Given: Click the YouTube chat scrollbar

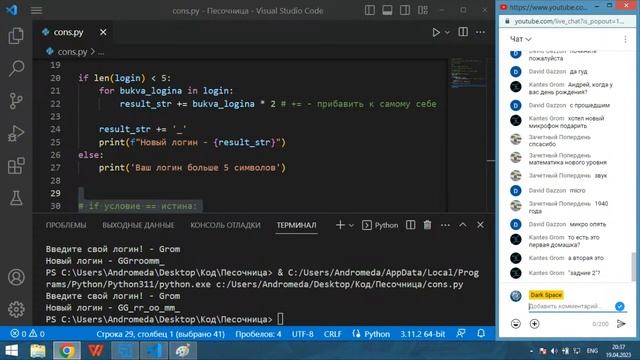Looking at the screenshot, I should click(x=633, y=267).
